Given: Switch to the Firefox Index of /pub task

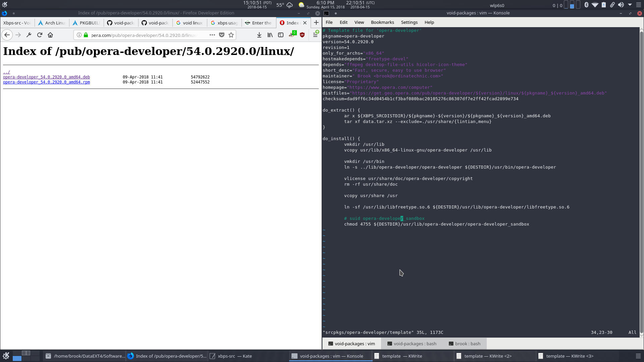Looking at the screenshot, I should (167, 356).
